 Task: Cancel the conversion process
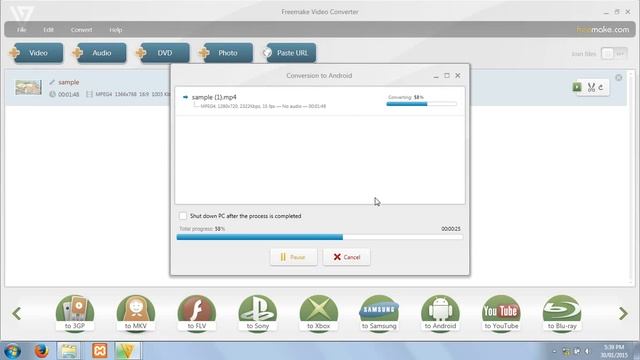coord(347,257)
